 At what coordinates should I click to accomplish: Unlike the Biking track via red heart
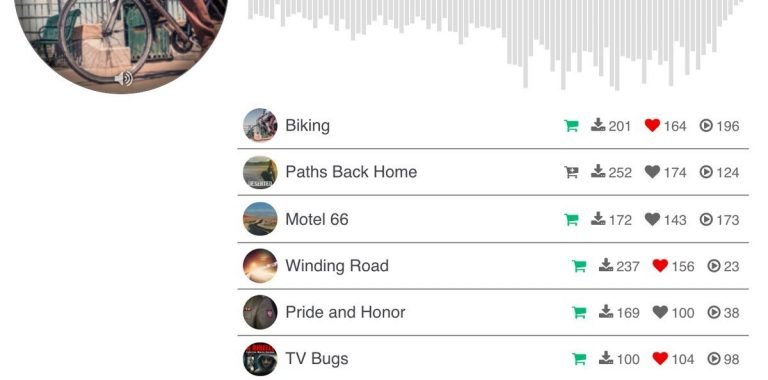(652, 125)
